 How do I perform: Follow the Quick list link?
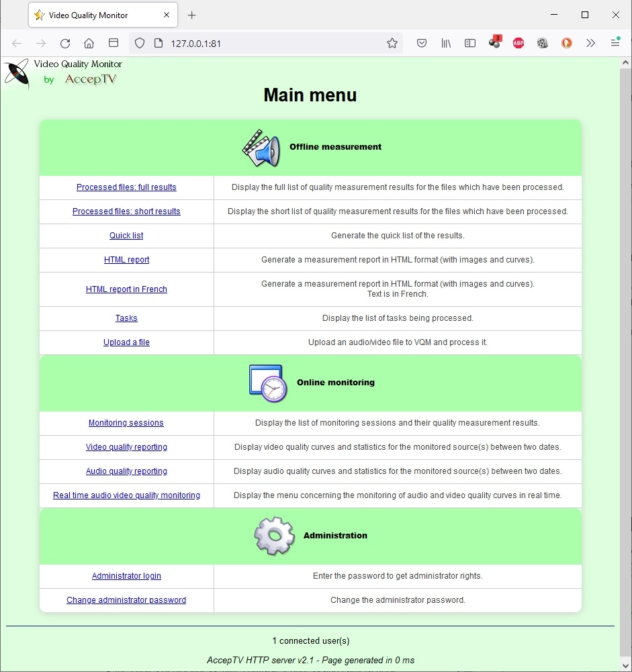click(x=126, y=235)
